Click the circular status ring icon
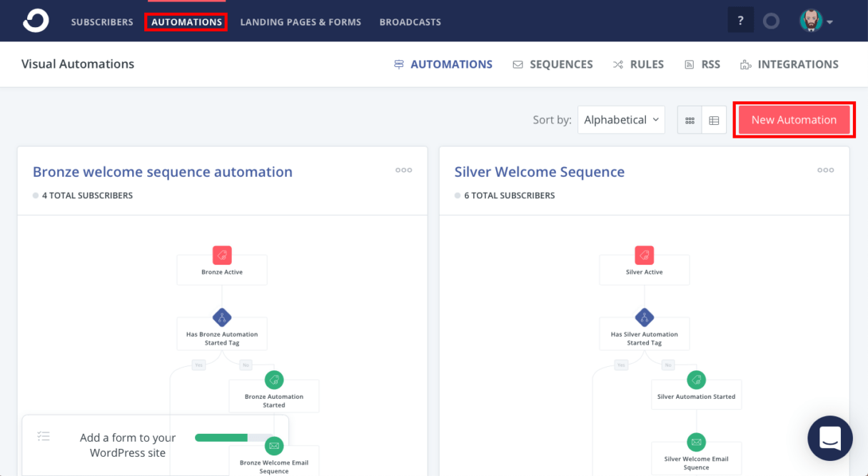Image resolution: width=868 pixels, height=476 pixels. point(771,21)
